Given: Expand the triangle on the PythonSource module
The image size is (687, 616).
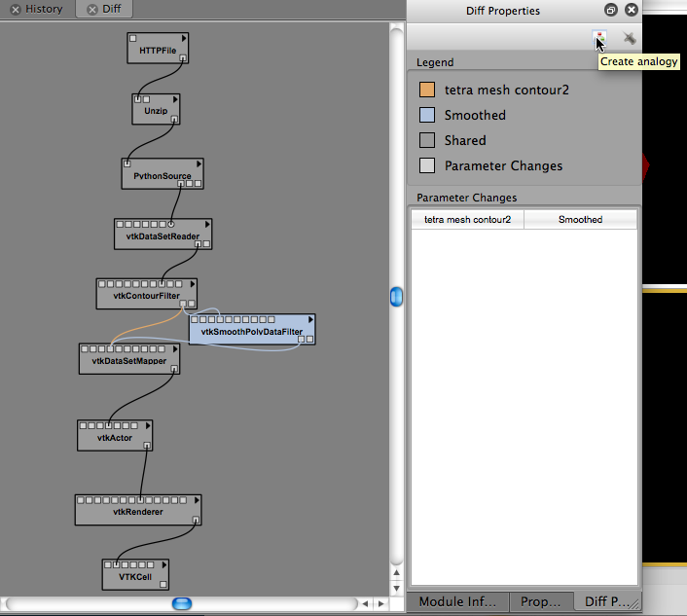Looking at the screenshot, I should click(x=198, y=164).
